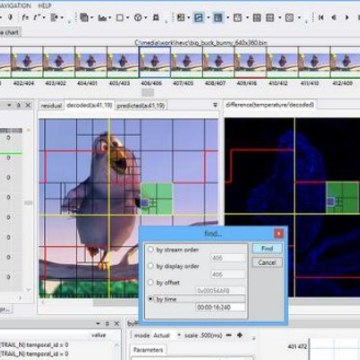The image size is (360, 360).
Task: Step to next frame
Action: tap(347, 18)
